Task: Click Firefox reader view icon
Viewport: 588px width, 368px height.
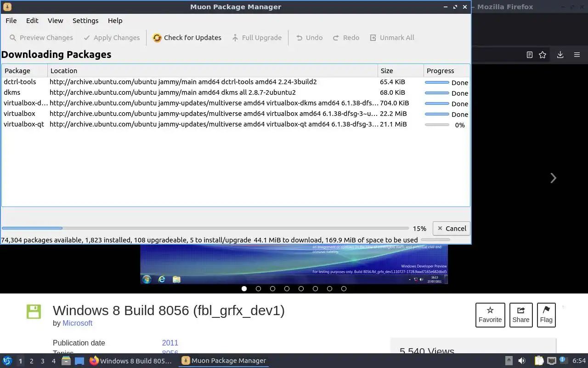Action: point(529,55)
